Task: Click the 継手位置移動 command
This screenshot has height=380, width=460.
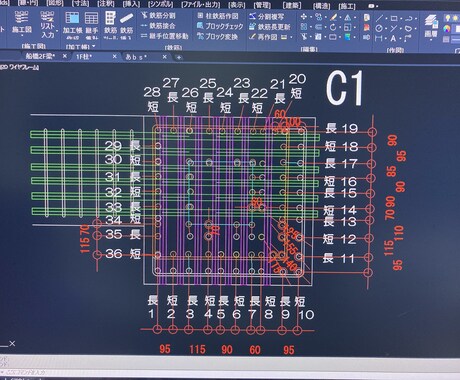Action: (x=165, y=36)
